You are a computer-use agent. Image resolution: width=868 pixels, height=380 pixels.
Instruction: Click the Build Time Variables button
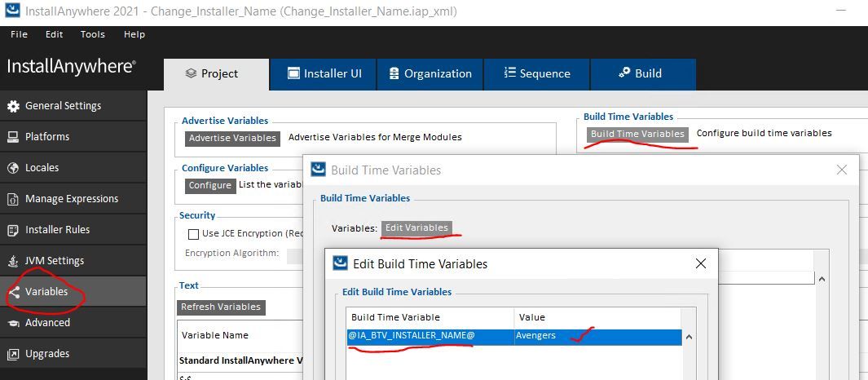(637, 134)
